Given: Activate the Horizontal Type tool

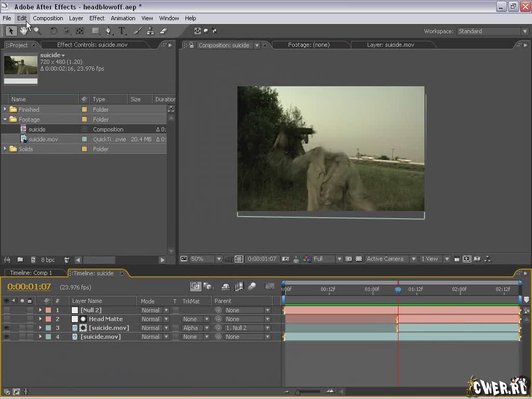Looking at the screenshot, I should [122, 31].
